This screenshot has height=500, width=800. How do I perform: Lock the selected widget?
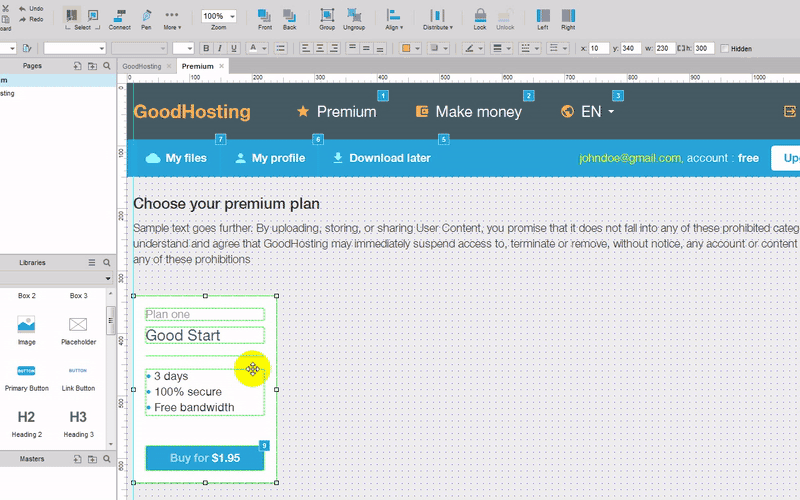[x=480, y=16]
